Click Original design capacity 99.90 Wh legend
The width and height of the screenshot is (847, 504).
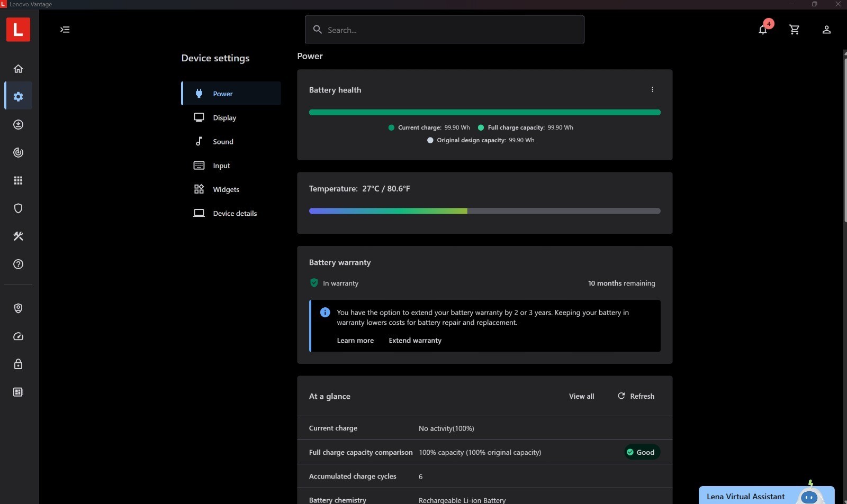(481, 140)
